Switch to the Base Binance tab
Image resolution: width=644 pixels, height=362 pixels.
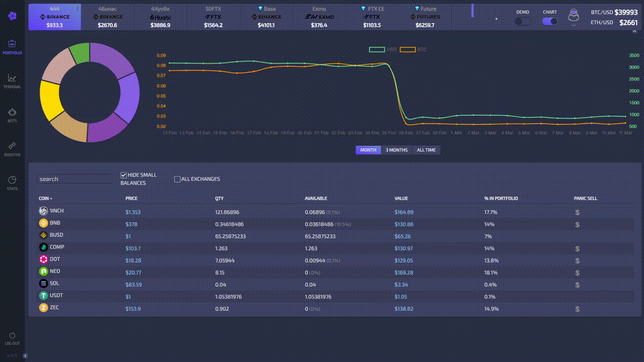point(266,17)
